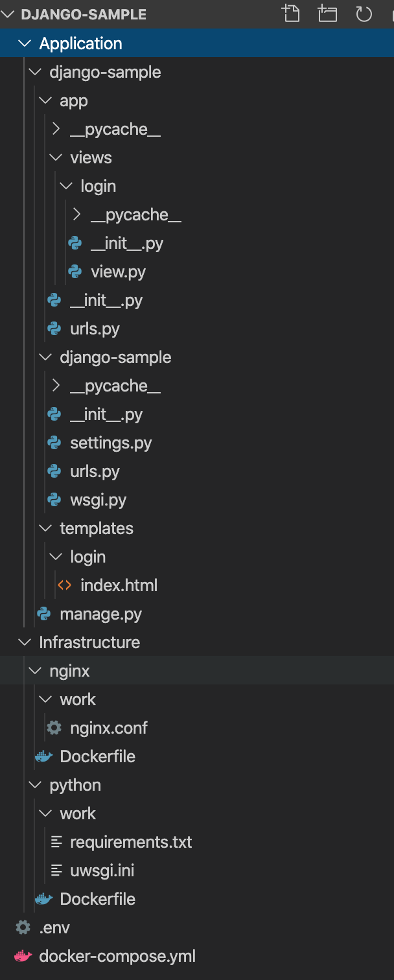Viewport: 394px width, 980px height.
Task: Select the Application folder label
Action: click(x=81, y=43)
